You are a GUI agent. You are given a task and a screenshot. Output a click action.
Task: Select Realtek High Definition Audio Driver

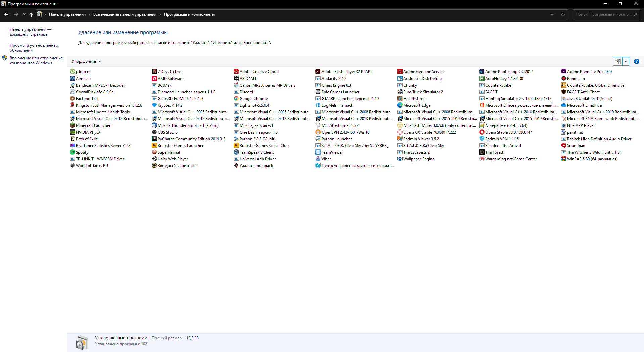[x=596, y=139]
